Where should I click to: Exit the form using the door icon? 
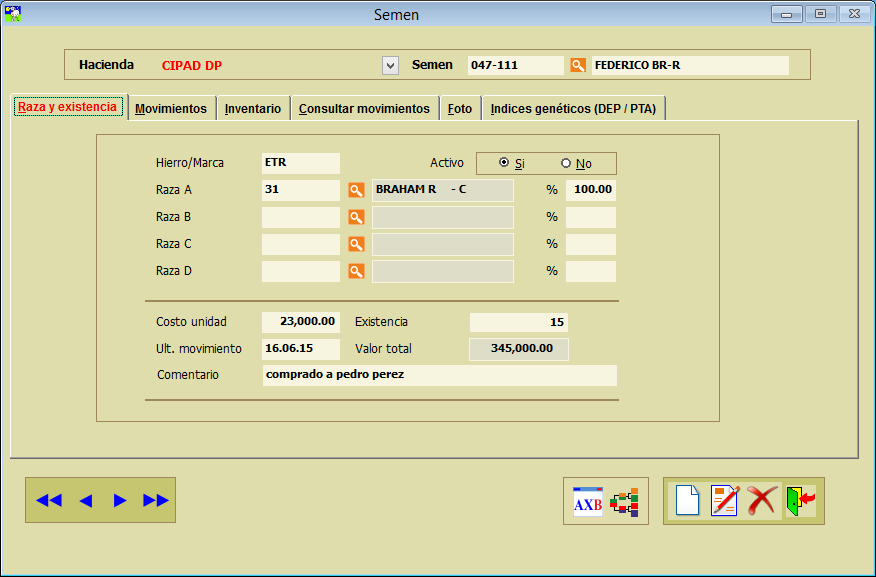pos(800,500)
